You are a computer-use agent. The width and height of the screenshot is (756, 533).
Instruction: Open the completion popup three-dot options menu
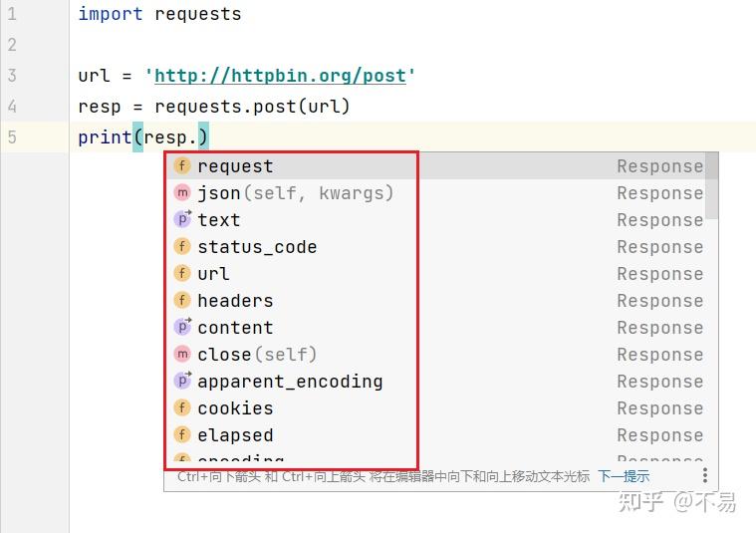(x=704, y=476)
